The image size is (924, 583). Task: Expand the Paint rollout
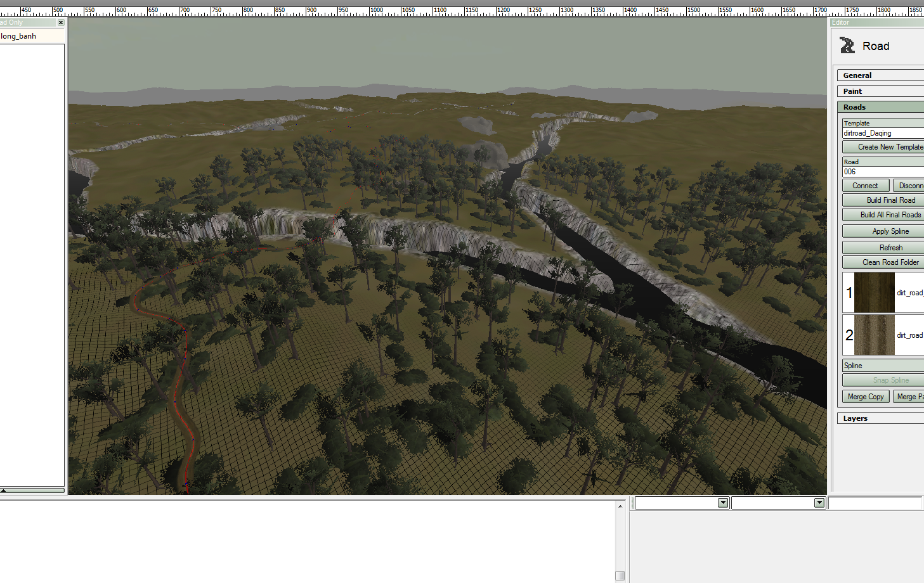click(881, 91)
